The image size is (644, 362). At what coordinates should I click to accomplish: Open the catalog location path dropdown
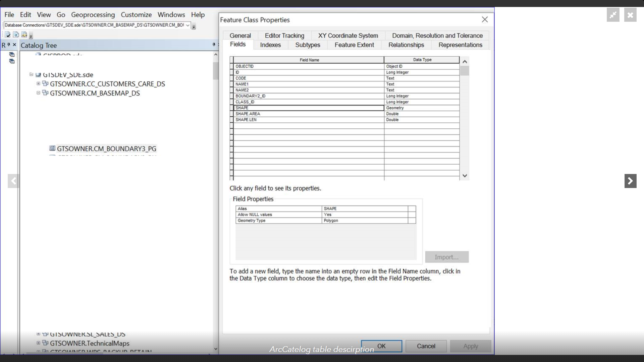(188, 25)
